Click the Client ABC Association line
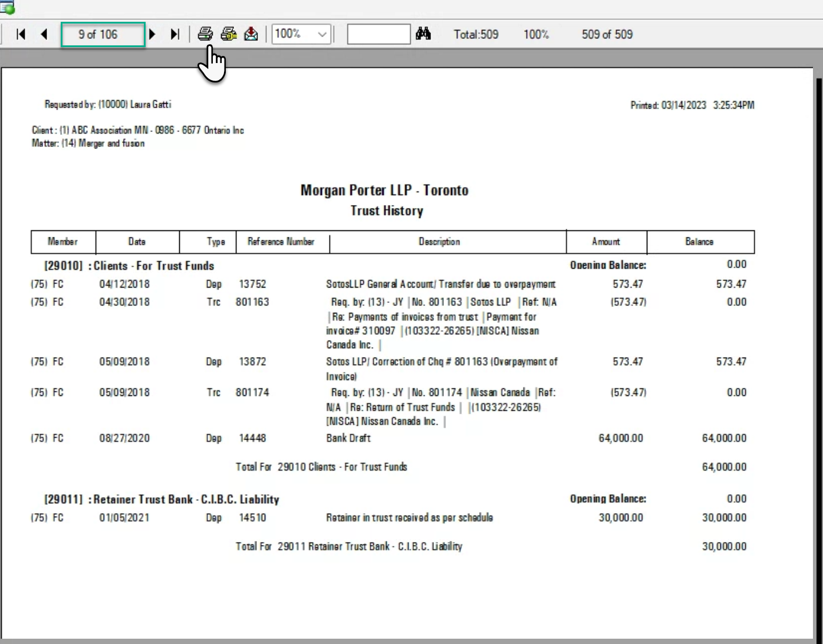 138,130
